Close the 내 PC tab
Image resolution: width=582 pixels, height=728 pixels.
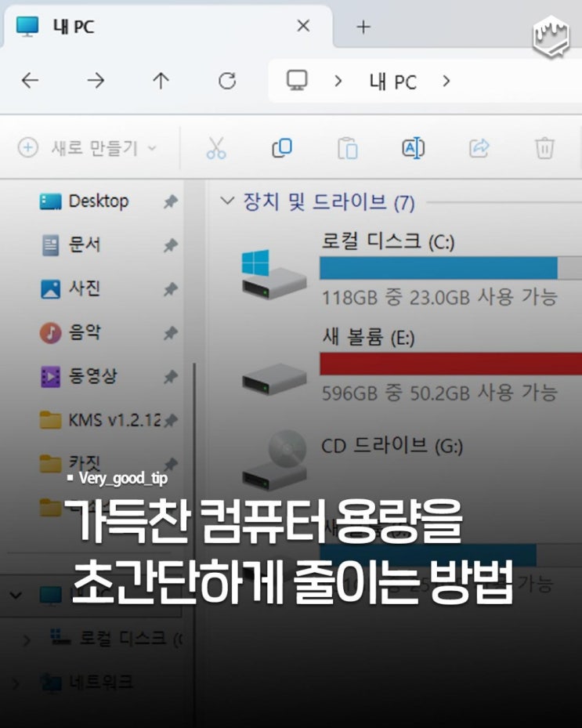coord(303,26)
